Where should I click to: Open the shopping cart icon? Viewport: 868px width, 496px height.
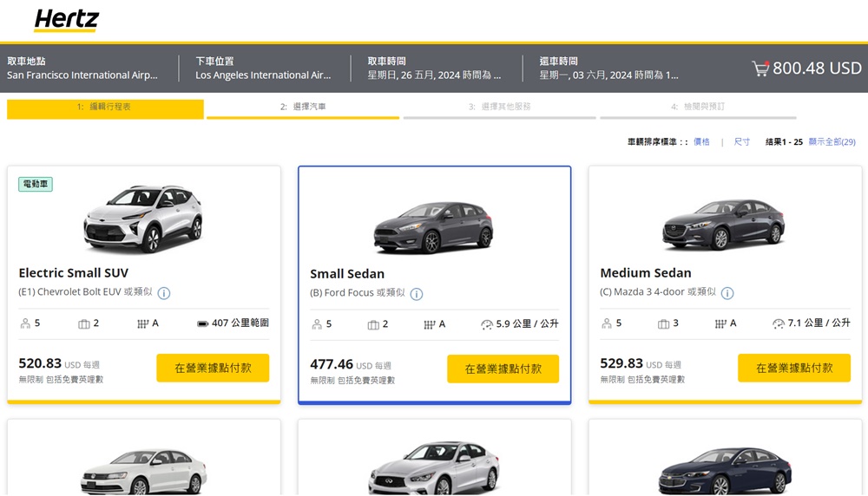(x=760, y=69)
